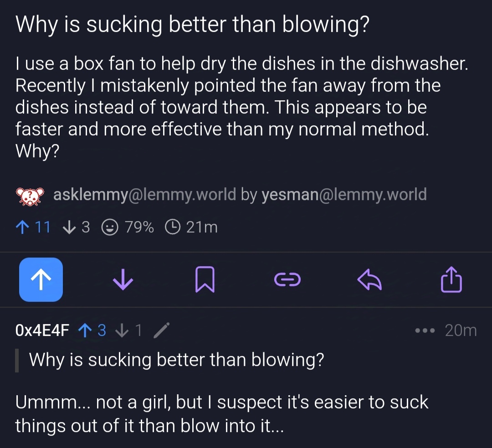The height and width of the screenshot is (448, 492).
Task: Bookmark this post
Action: tap(205, 279)
